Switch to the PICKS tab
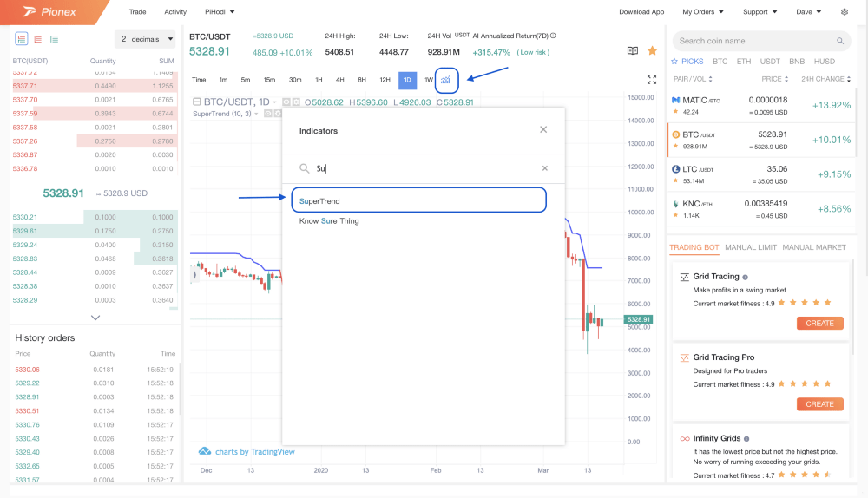868x498 pixels. click(687, 62)
